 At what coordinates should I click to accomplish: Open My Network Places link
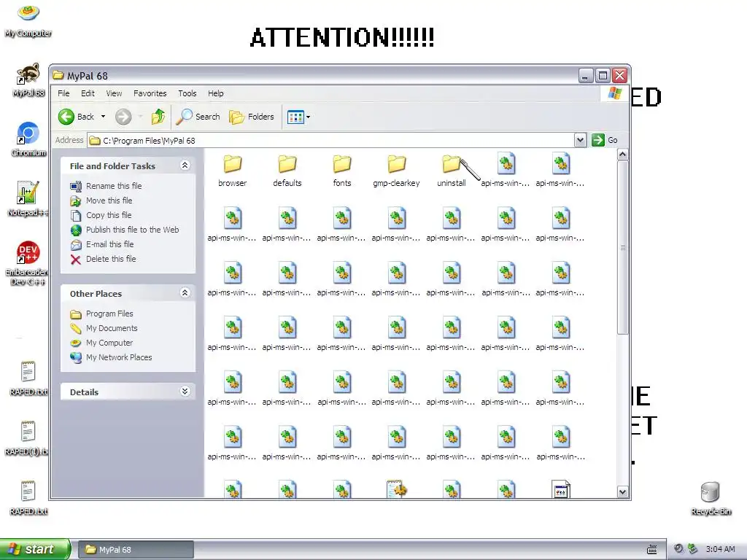112,357
